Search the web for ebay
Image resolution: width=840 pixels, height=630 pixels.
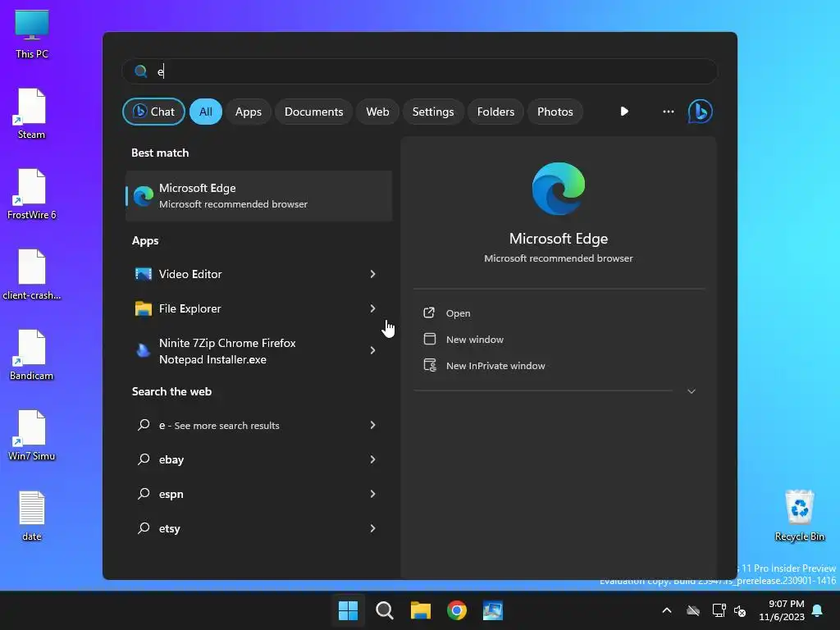tap(258, 459)
